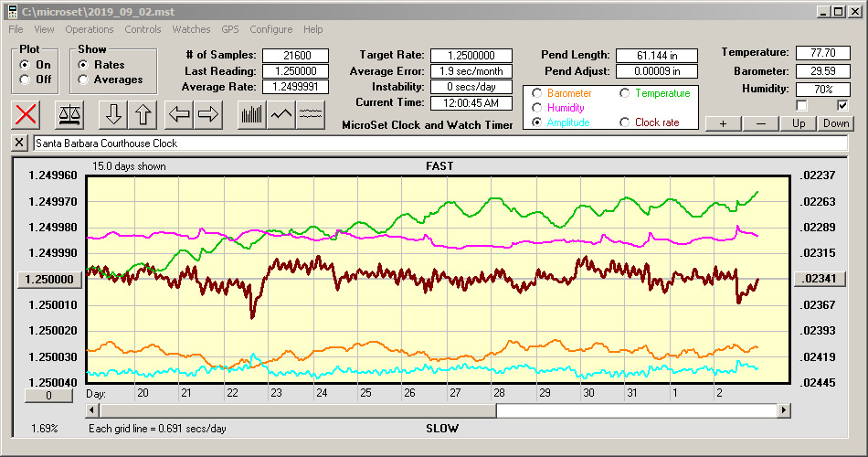Open the Configure menu
This screenshot has height=457, width=868.
(x=270, y=29)
